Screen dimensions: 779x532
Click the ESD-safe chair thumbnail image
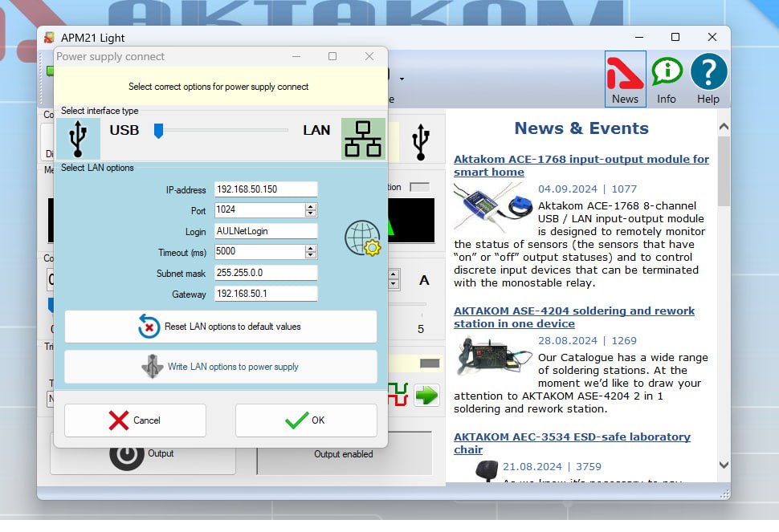tap(487, 471)
